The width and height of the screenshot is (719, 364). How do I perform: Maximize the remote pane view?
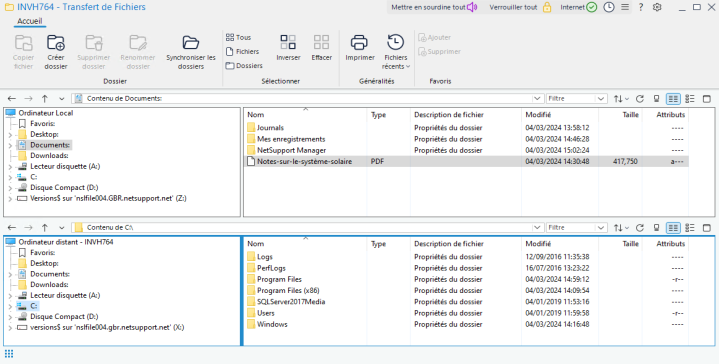pos(707,228)
